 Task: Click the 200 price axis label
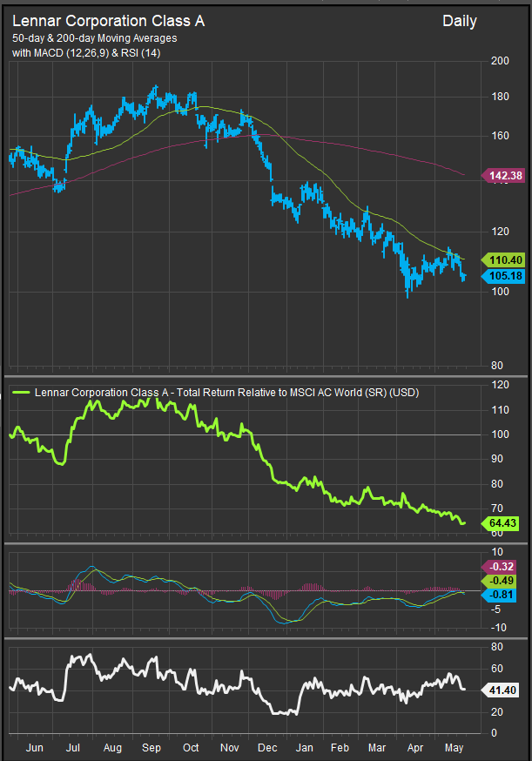point(500,61)
